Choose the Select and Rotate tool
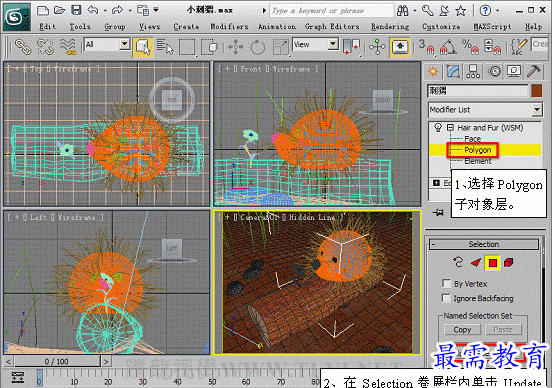 click(258, 47)
